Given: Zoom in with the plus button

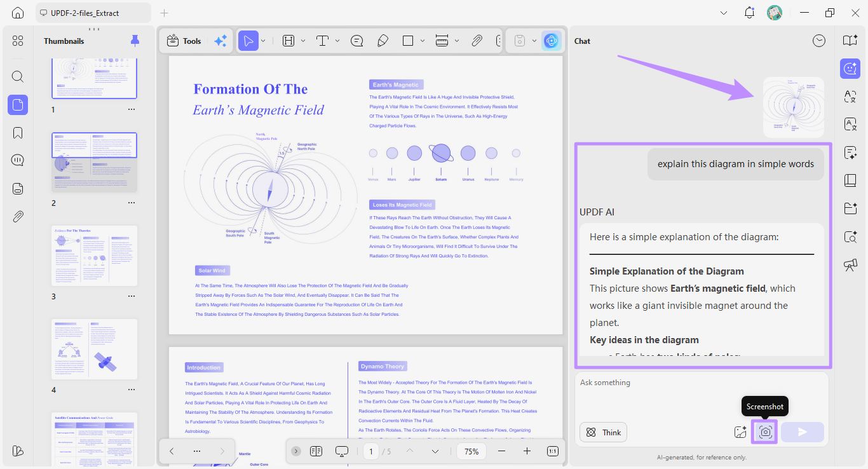Looking at the screenshot, I should point(527,451).
